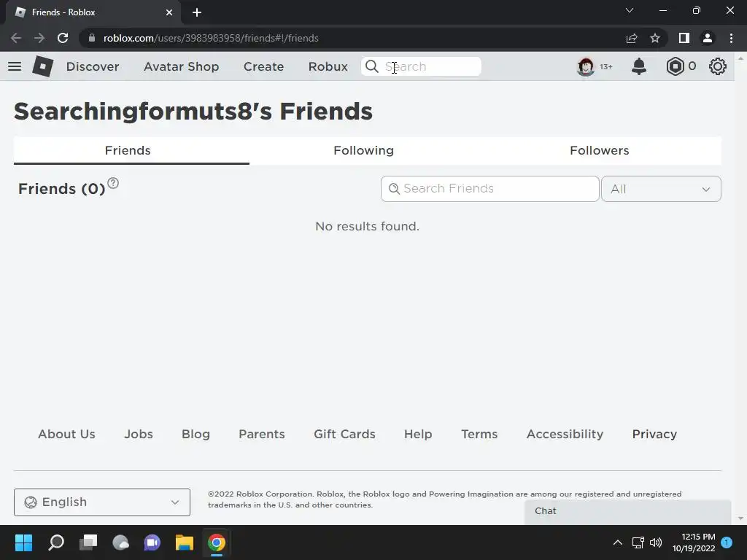The width and height of the screenshot is (747, 560).
Task: Switch to the Friends tab
Action: tap(131, 150)
